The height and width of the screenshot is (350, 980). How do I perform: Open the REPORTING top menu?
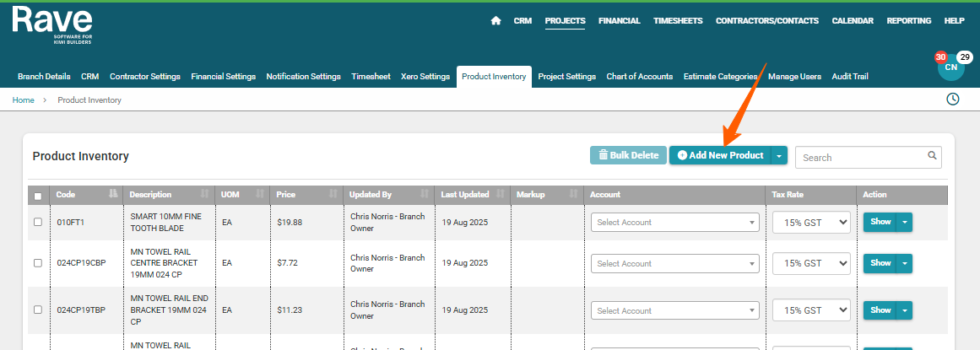tap(909, 20)
